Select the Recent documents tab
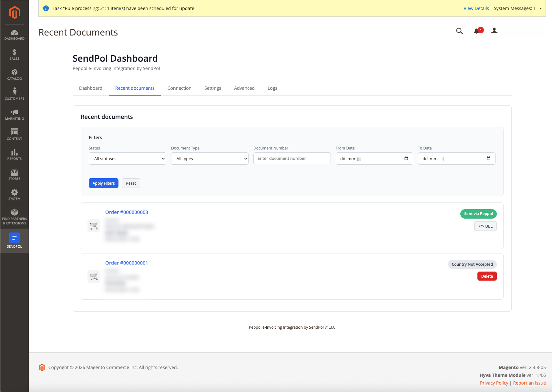Screen dimensions: 552x392 (135, 88)
